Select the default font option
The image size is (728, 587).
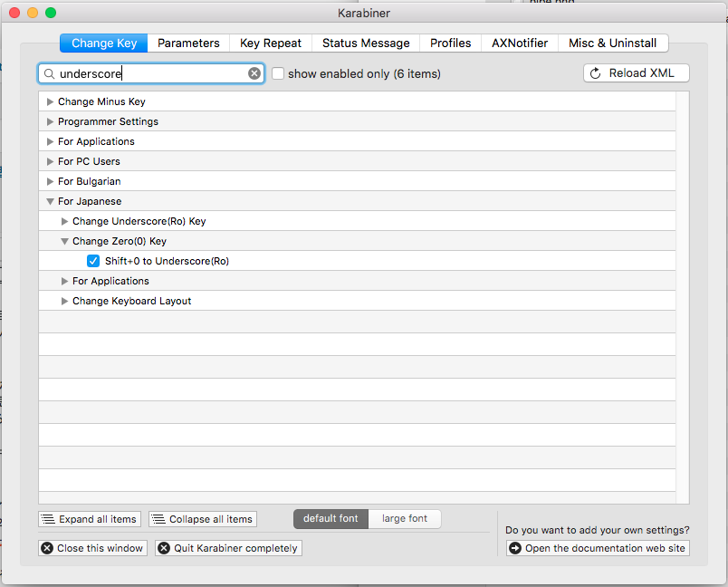click(330, 519)
